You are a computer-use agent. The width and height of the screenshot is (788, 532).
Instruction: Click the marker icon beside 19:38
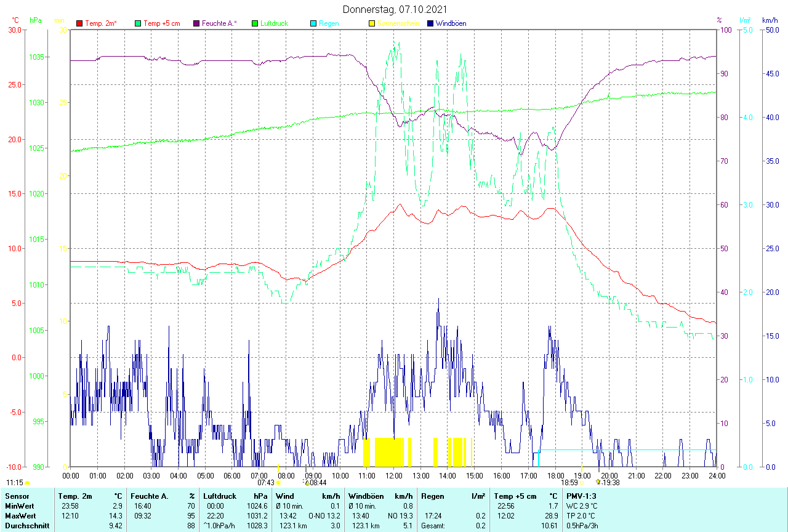click(598, 483)
